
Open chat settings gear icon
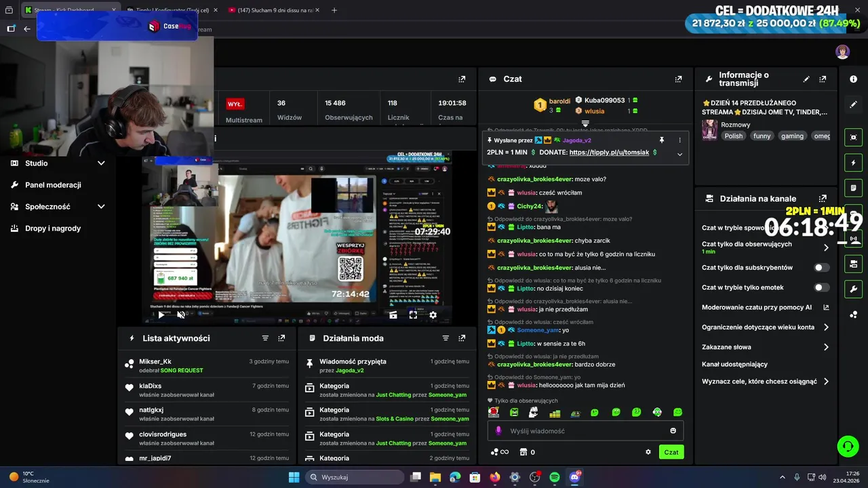pyautogui.click(x=648, y=452)
